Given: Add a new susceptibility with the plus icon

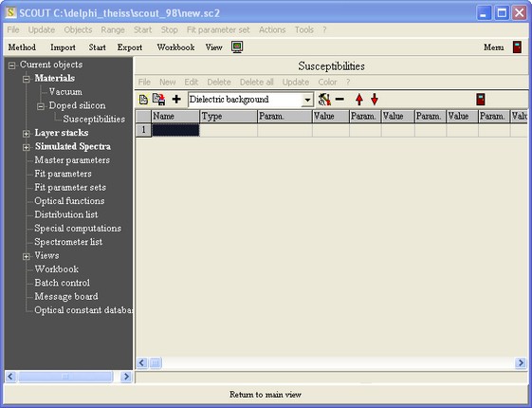Looking at the screenshot, I should tap(176, 99).
